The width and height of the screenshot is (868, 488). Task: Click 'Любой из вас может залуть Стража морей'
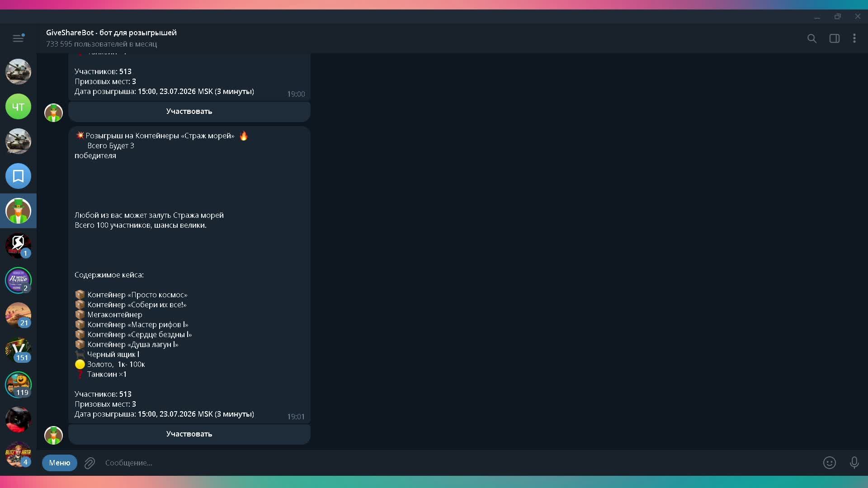tap(149, 215)
